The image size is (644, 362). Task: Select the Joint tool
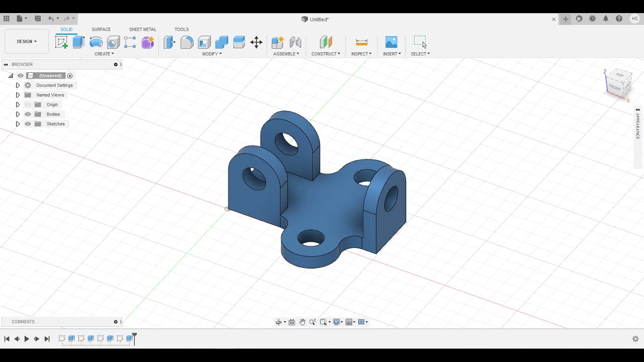[x=295, y=42]
